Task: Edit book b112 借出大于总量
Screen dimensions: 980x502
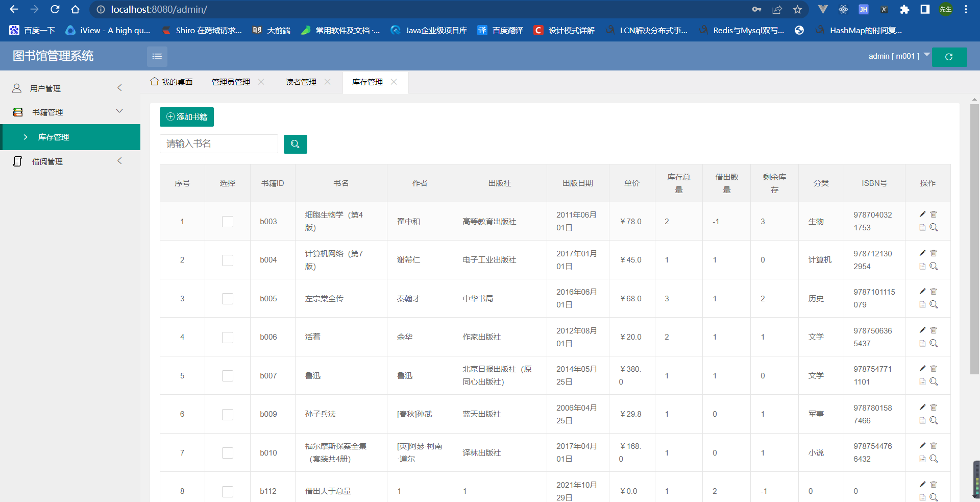Action: point(922,485)
